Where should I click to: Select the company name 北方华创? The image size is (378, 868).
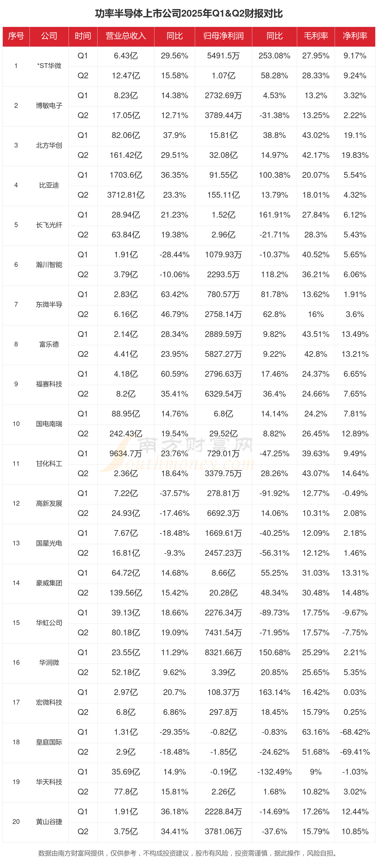[49, 145]
